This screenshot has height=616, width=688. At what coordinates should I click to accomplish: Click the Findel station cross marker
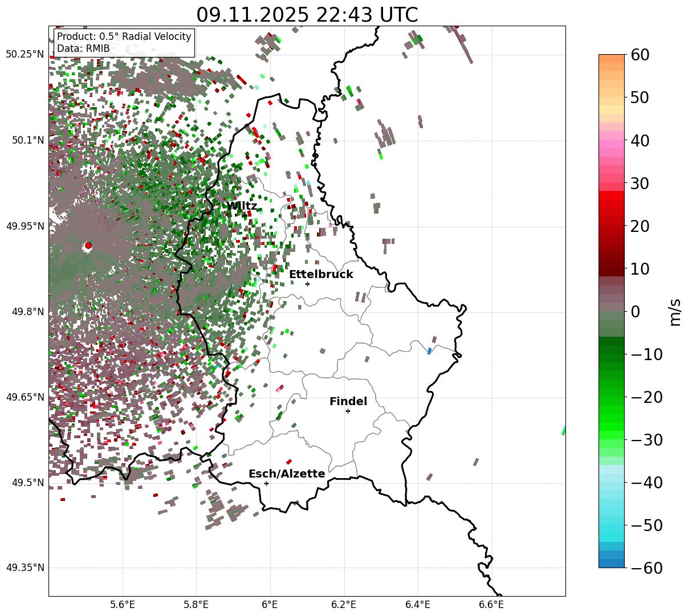click(348, 411)
